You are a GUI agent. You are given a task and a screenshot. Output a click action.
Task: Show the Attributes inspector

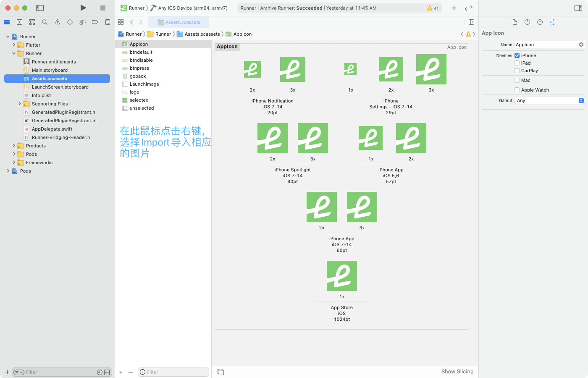click(552, 22)
